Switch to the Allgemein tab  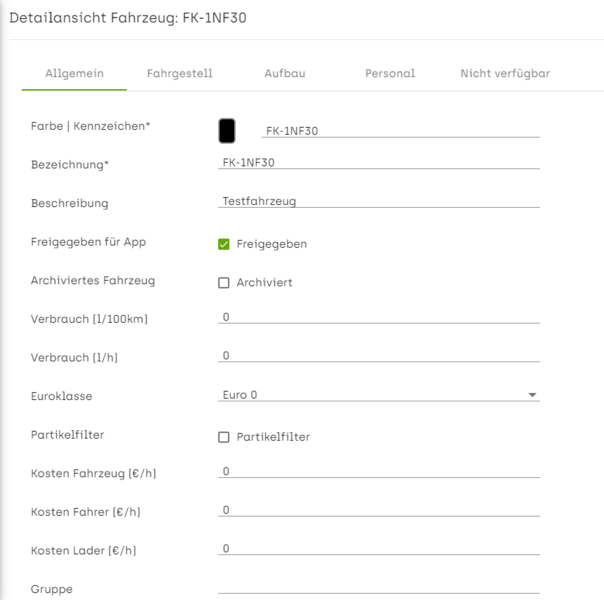click(74, 73)
